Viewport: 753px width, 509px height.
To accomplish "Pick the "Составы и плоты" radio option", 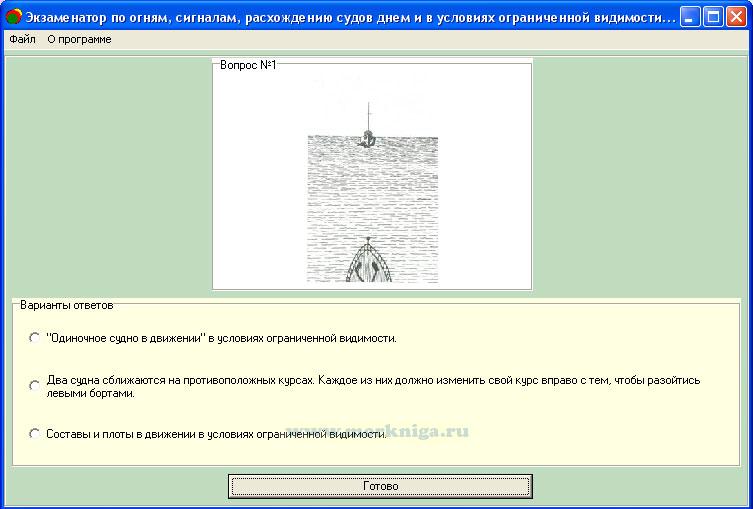I will 35,434.
